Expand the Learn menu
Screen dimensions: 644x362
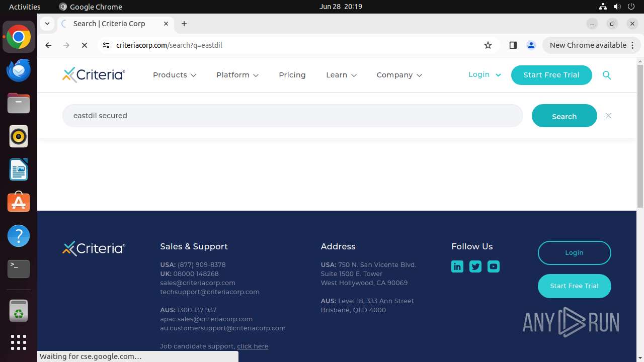342,75
